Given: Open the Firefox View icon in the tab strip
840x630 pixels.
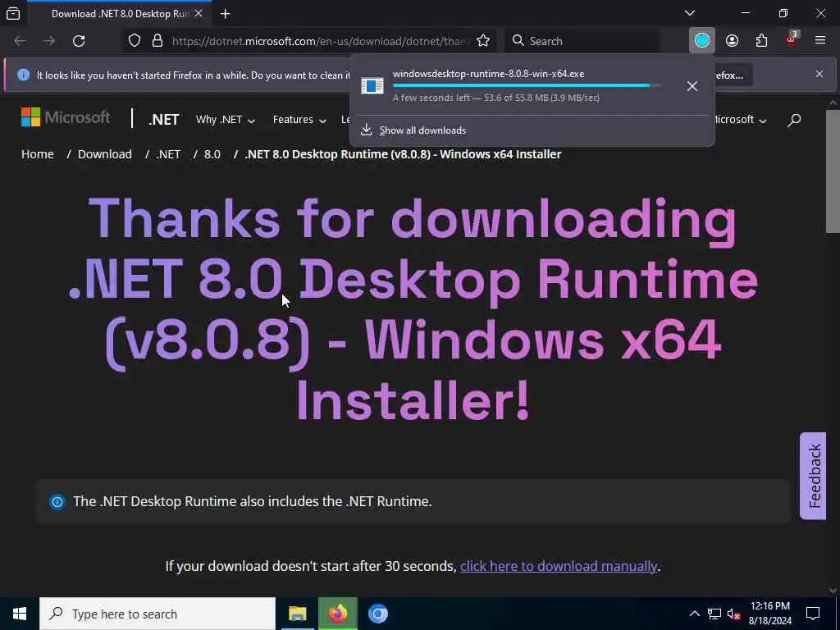Looking at the screenshot, I should tap(13, 13).
